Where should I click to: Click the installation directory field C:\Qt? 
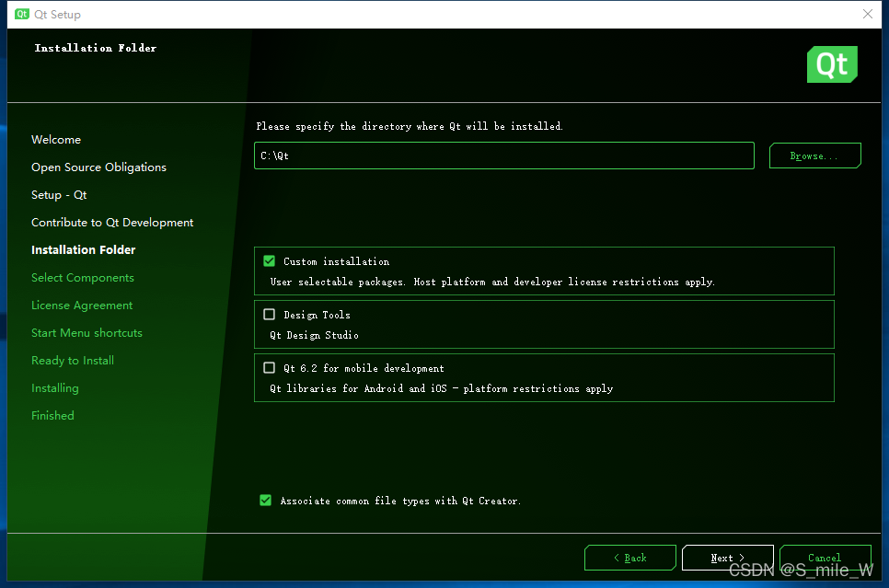[504, 156]
